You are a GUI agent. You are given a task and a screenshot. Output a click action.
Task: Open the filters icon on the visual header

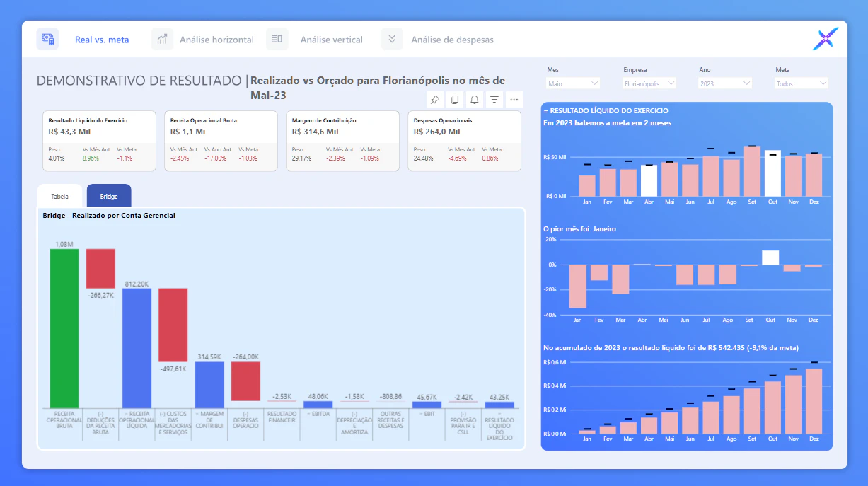(494, 100)
